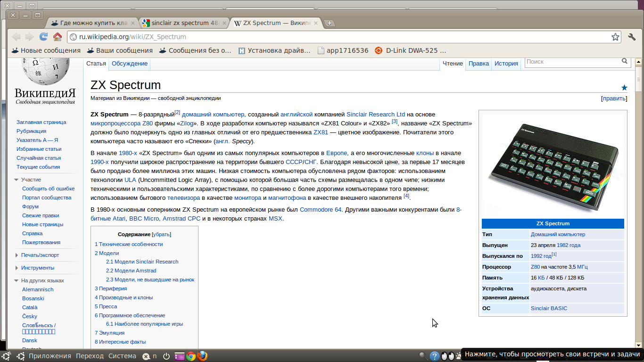Launch Firefox from the bottom panel
Image resolution: width=644 pixels, height=362 pixels.
202,356
